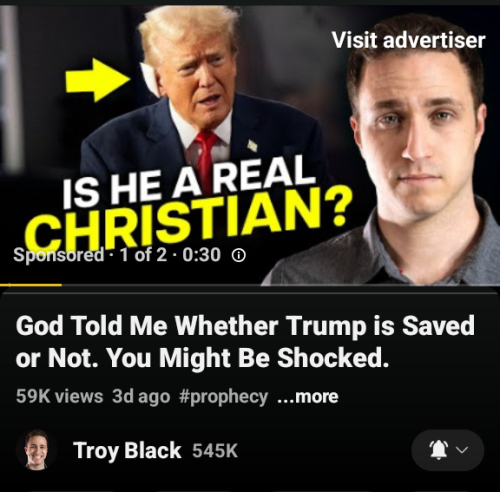Visit advertiser link on the ad
Image resolution: width=500 pixels, height=492 pixels.
tap(408, 40)
